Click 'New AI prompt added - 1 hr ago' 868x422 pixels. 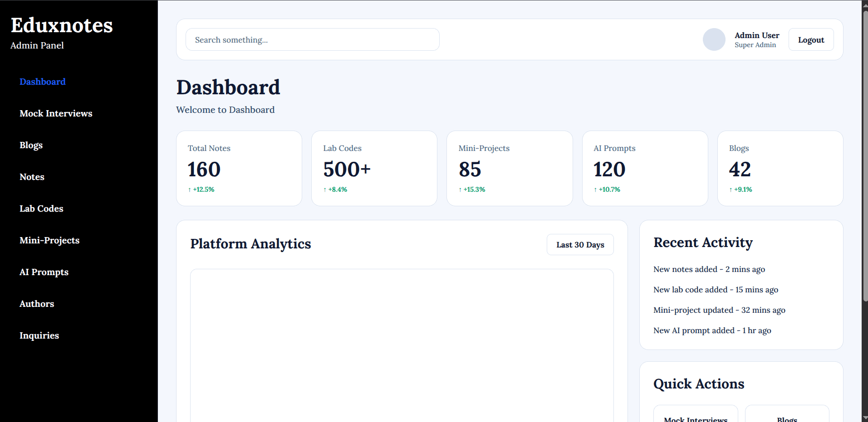pos(712,330)
